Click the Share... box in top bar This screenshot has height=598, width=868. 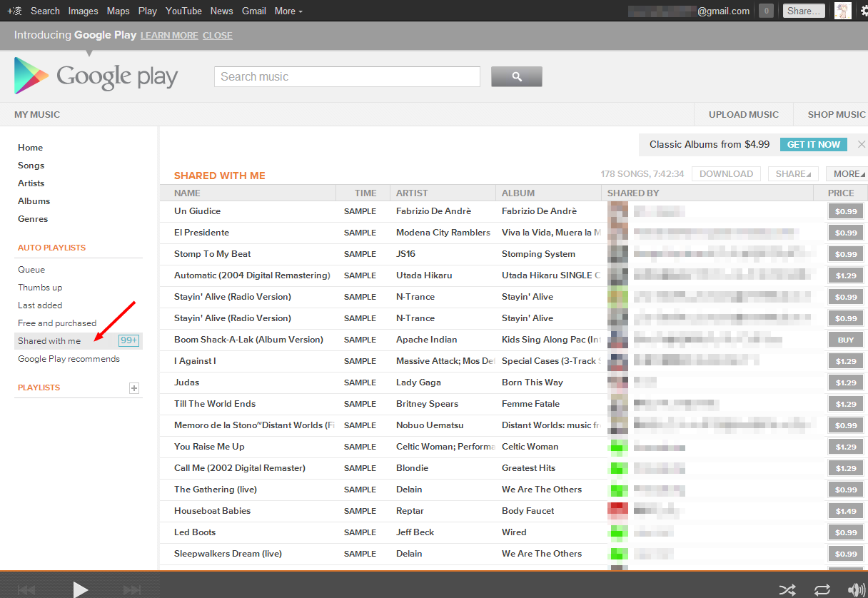(x=804, y=11)
